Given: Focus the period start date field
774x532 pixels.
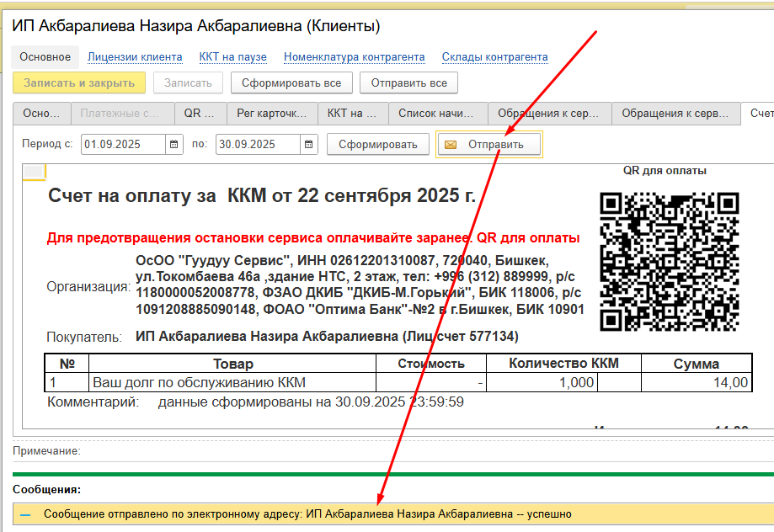Looking at the screenshot, I should [x=123, y=145].
